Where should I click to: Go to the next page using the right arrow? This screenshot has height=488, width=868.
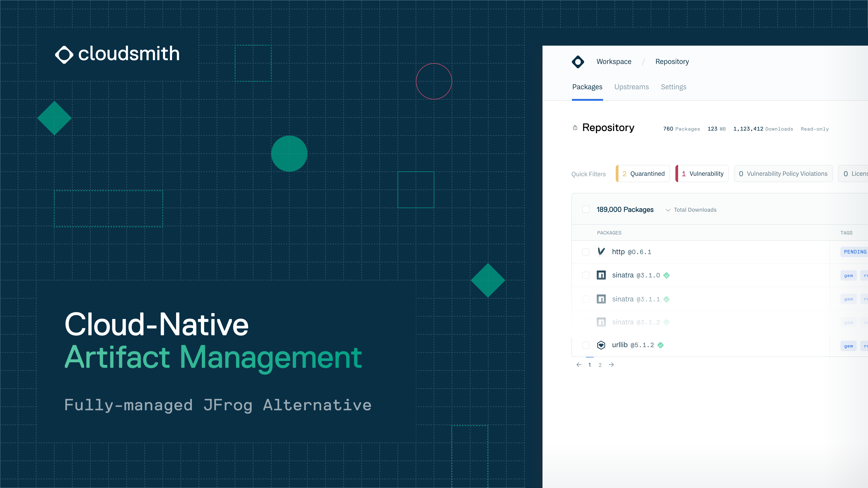(x=611, y=365)
